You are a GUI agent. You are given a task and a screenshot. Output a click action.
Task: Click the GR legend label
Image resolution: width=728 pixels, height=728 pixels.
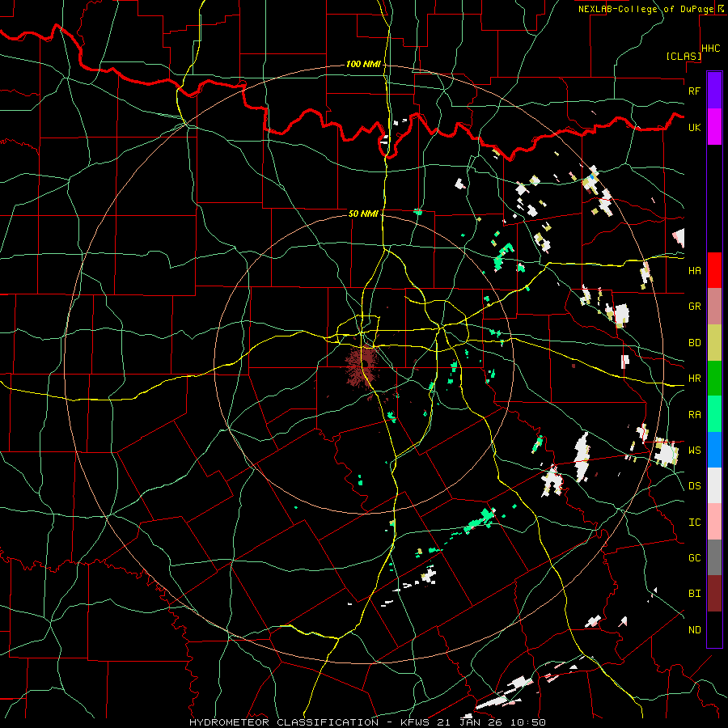tap(694, 307)
